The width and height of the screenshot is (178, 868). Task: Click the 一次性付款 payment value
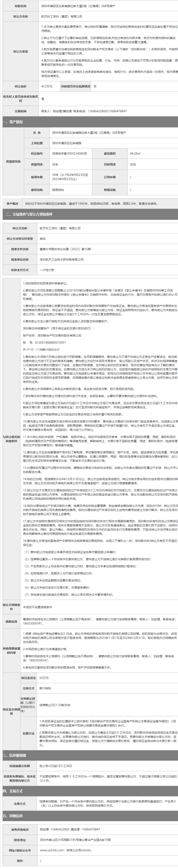(47, 270)
